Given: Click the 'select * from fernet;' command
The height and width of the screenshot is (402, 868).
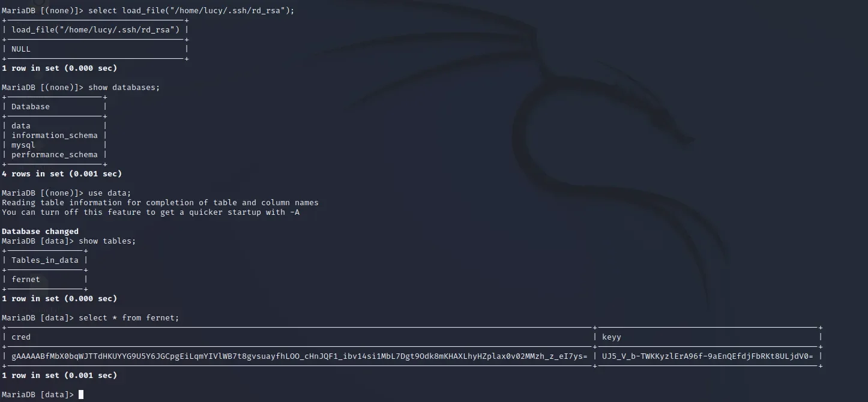Looking at the screenshot, I should [129, 317].
